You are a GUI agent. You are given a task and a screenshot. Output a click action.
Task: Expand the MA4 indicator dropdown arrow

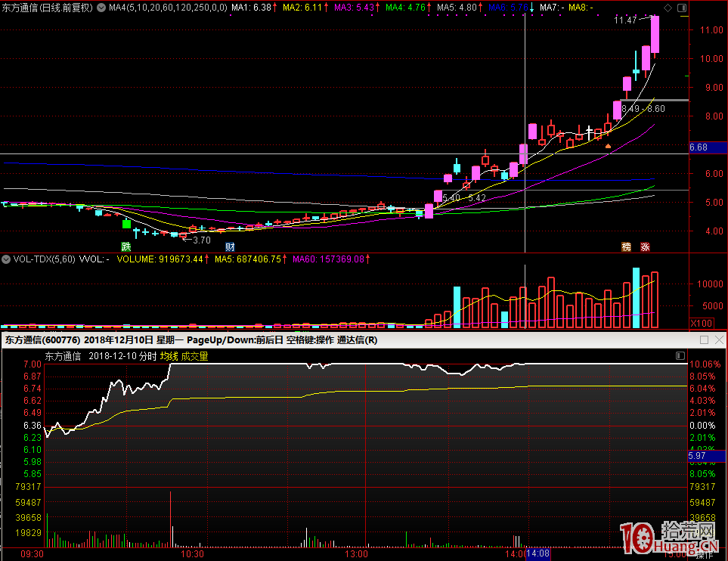(x=102, y=8)
